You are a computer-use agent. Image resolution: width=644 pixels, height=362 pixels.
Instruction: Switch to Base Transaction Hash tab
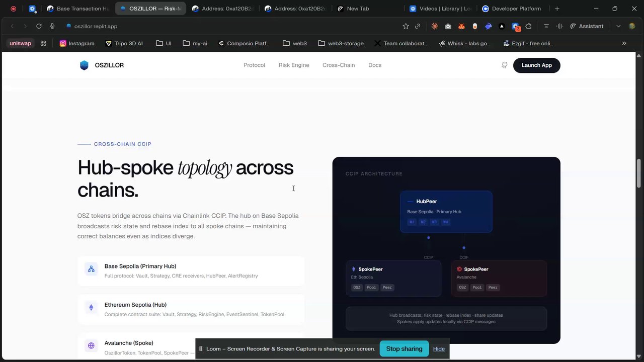[x=77, y=9]
